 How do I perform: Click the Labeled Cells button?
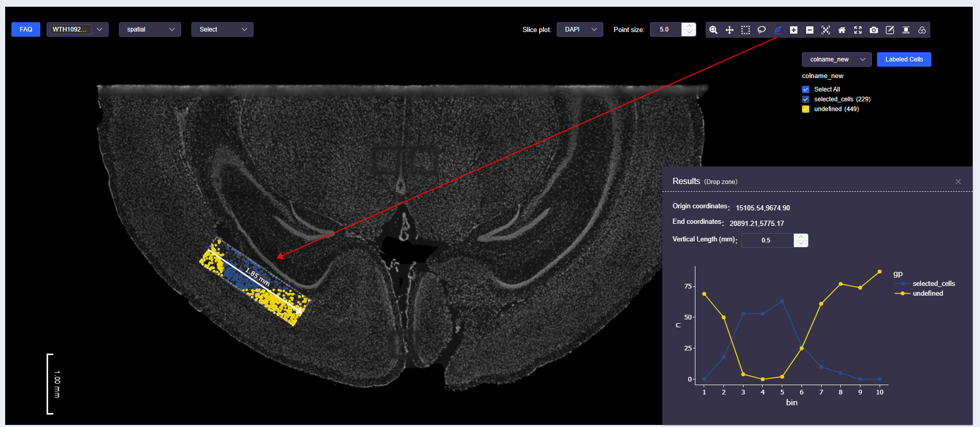903,59
